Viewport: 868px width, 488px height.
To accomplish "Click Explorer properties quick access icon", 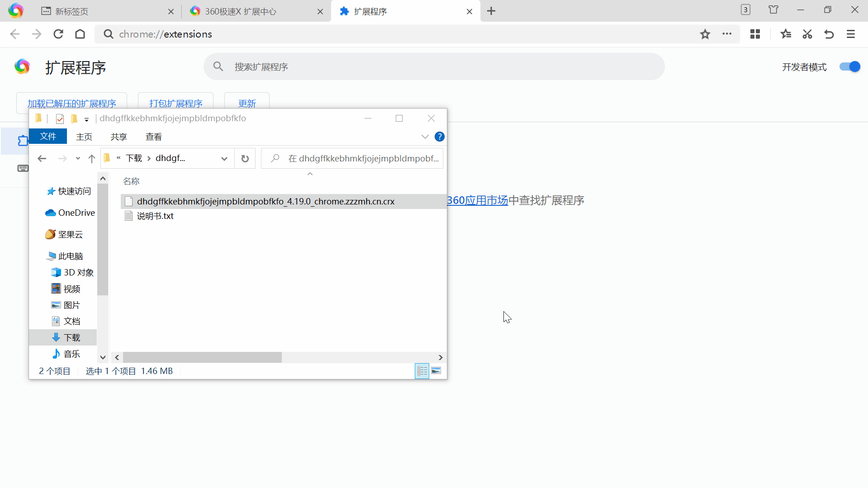I will (60, 118).
